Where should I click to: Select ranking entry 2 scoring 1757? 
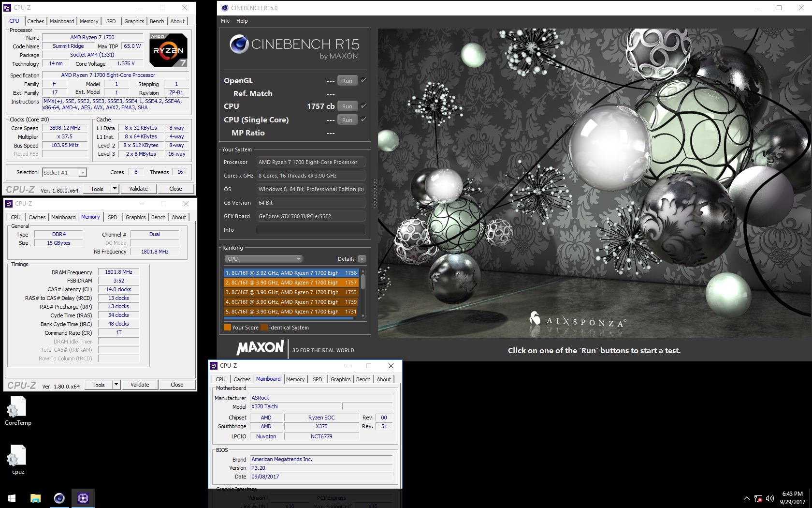pos(291,283)
